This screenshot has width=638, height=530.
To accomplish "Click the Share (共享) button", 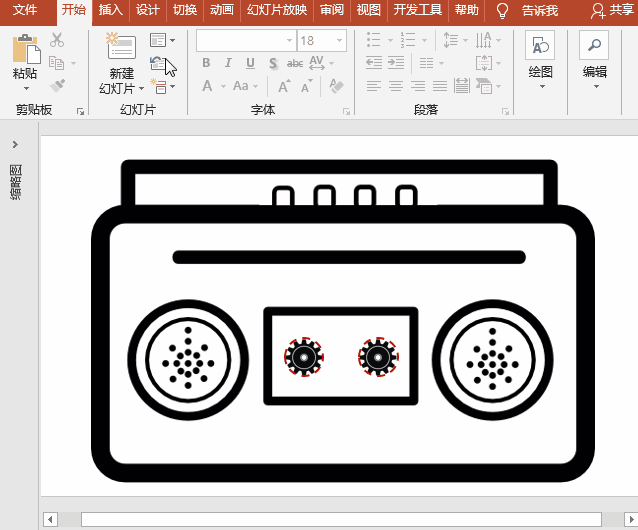I will pos(613,11).
